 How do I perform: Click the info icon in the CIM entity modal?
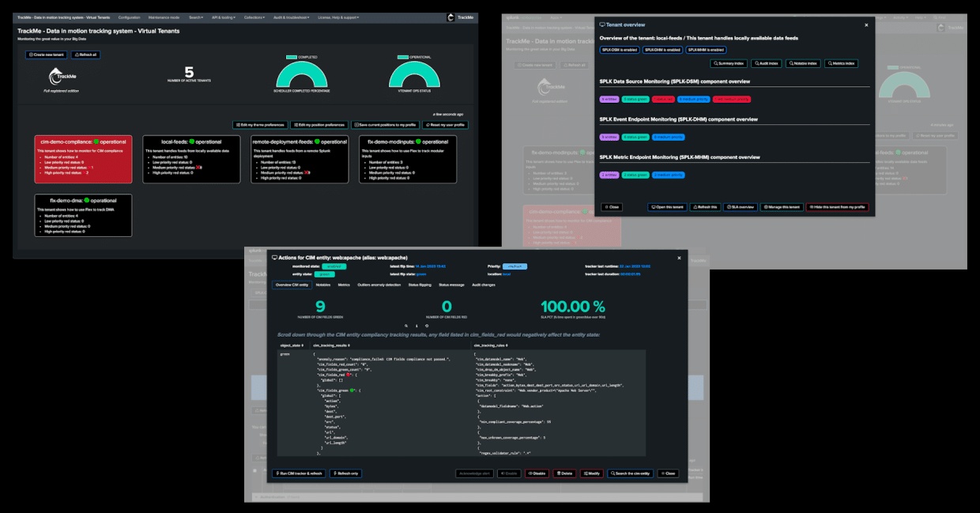pyautogui.click(x=416, y=325)
